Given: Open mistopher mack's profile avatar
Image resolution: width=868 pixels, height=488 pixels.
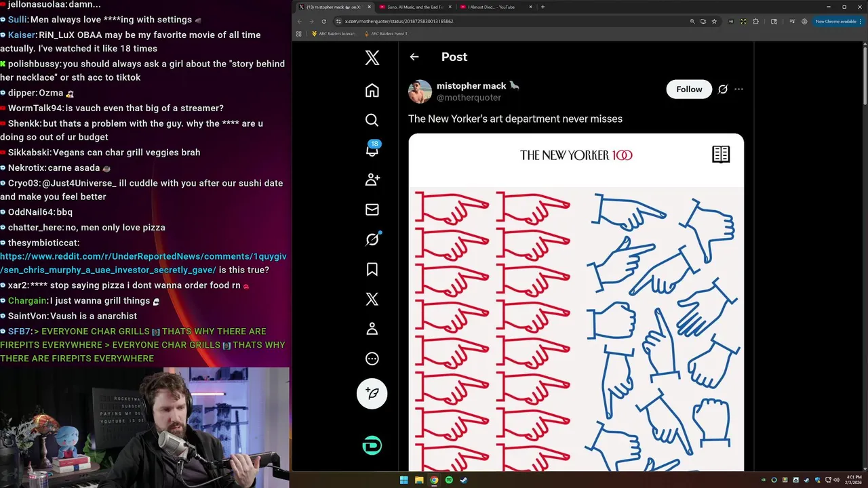Looking at the screenshot, I should click(420, 91).
